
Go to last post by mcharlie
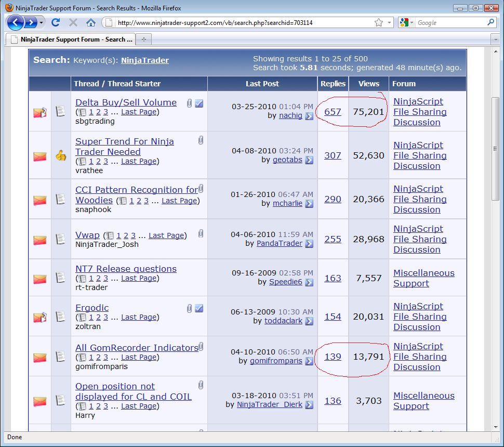point(309,204)
